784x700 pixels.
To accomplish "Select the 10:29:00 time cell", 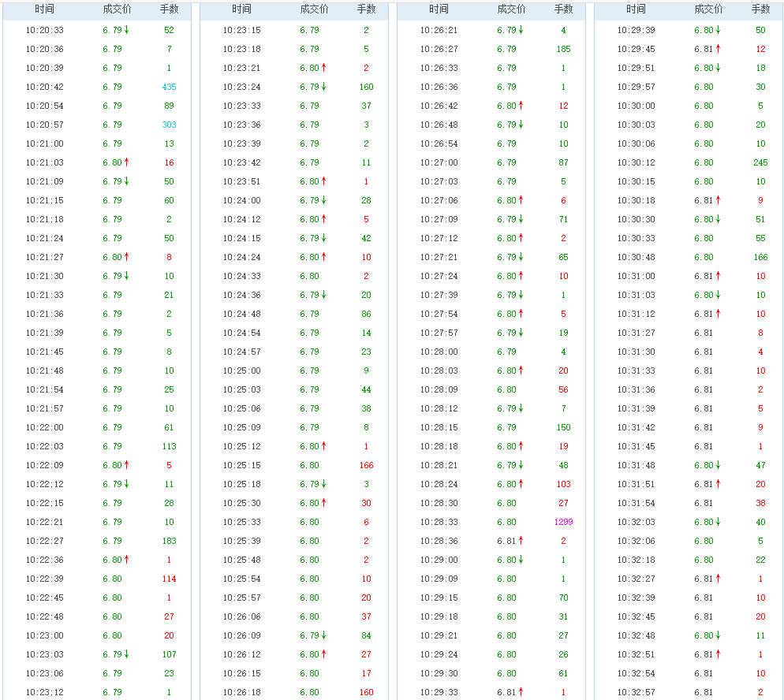I will pos(439,560).
